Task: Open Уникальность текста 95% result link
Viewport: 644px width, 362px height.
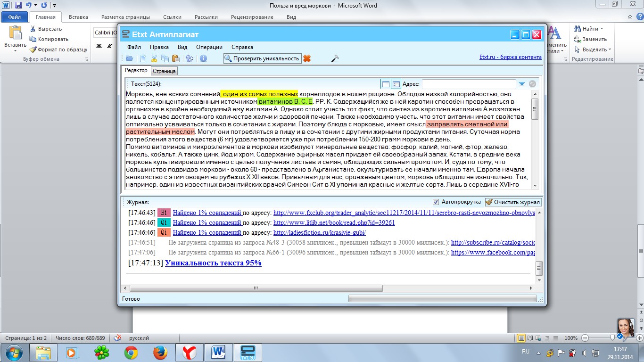Action: (x=213, y=263)
